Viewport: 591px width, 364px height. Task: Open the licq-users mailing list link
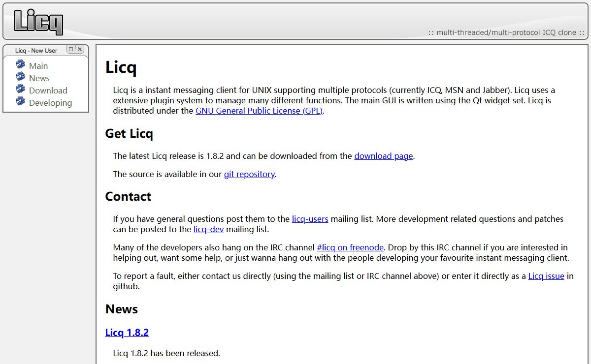click(310, 219)
